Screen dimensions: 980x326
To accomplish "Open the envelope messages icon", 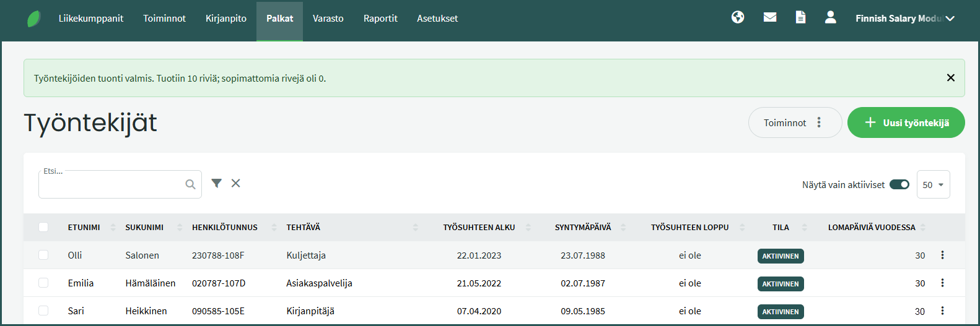I will click(770, 17).
